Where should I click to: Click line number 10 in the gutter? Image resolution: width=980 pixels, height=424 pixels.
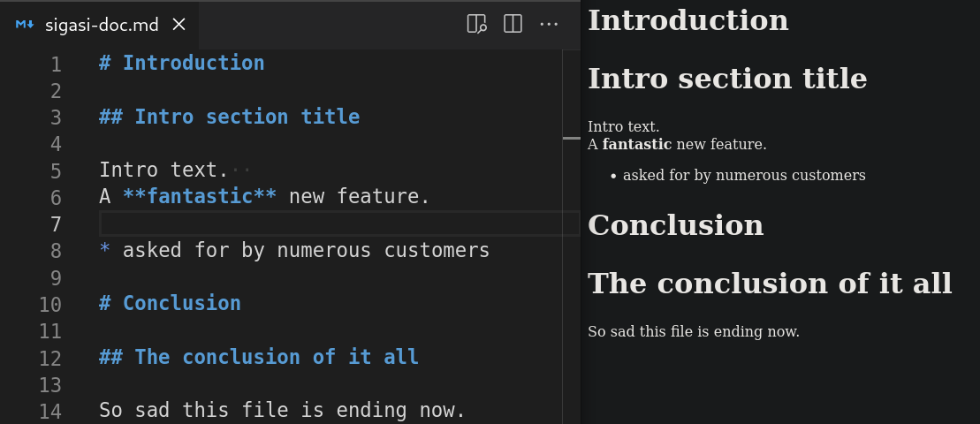[50, 305]
